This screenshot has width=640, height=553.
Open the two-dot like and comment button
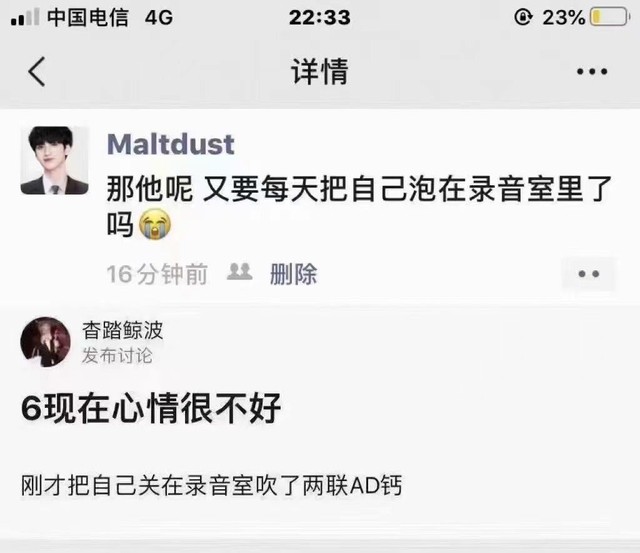click(589, 274)
